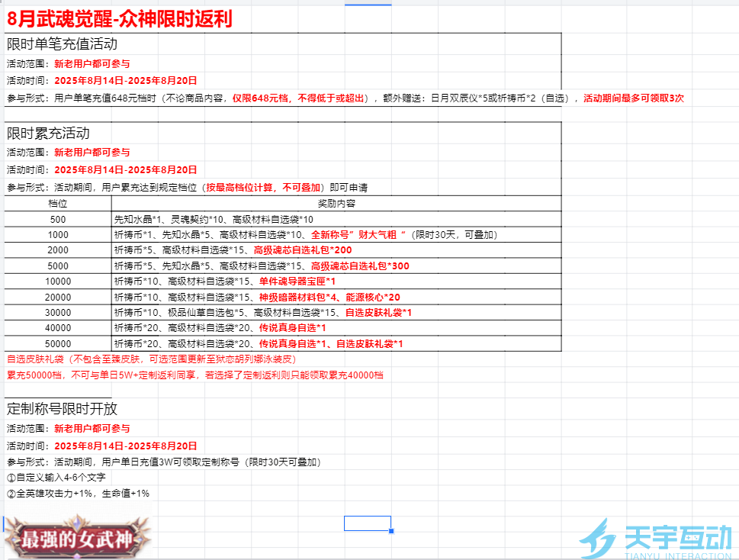Viewport: 739px width, 560px height.
Task: Select the tier cell "5000"
Action: [x=58, y=266]
